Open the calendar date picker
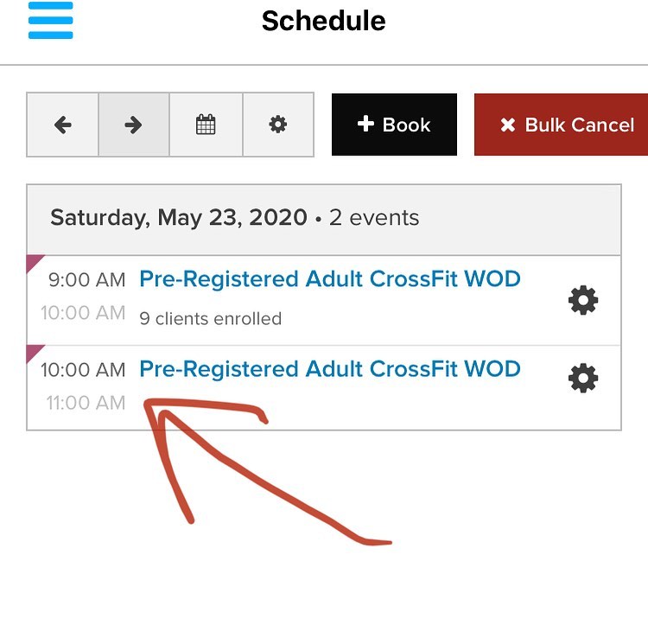This screenshot has height=644, width=648. click(x=206, y=125)
